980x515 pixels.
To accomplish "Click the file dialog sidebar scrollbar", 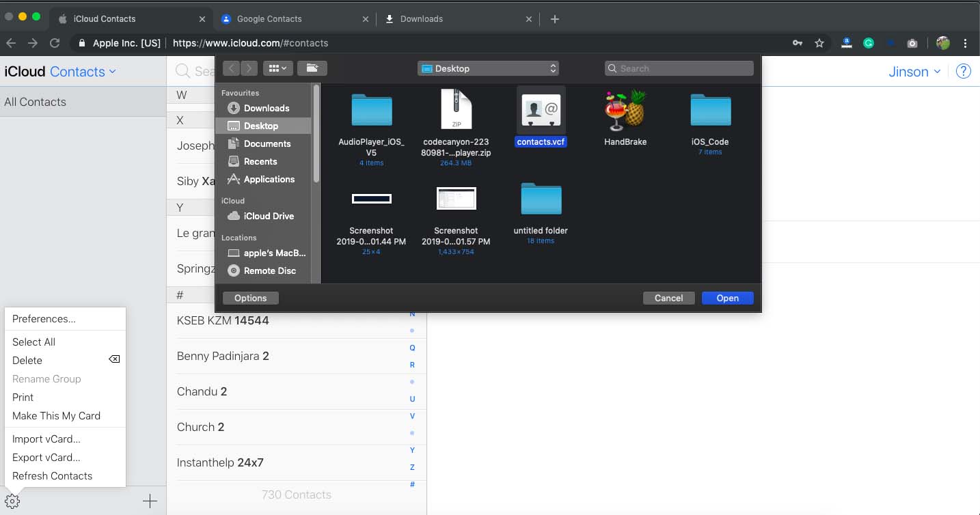I will 316,133.
